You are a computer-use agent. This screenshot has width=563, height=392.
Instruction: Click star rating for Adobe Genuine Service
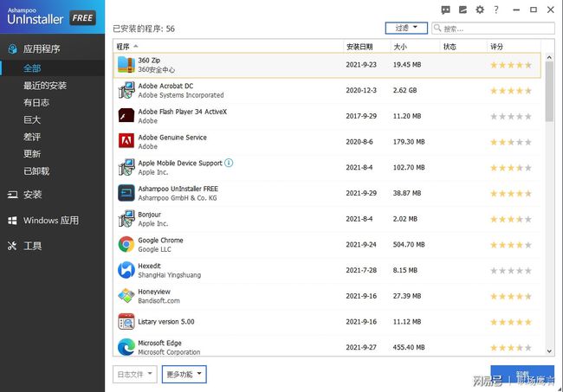point(511,142)
